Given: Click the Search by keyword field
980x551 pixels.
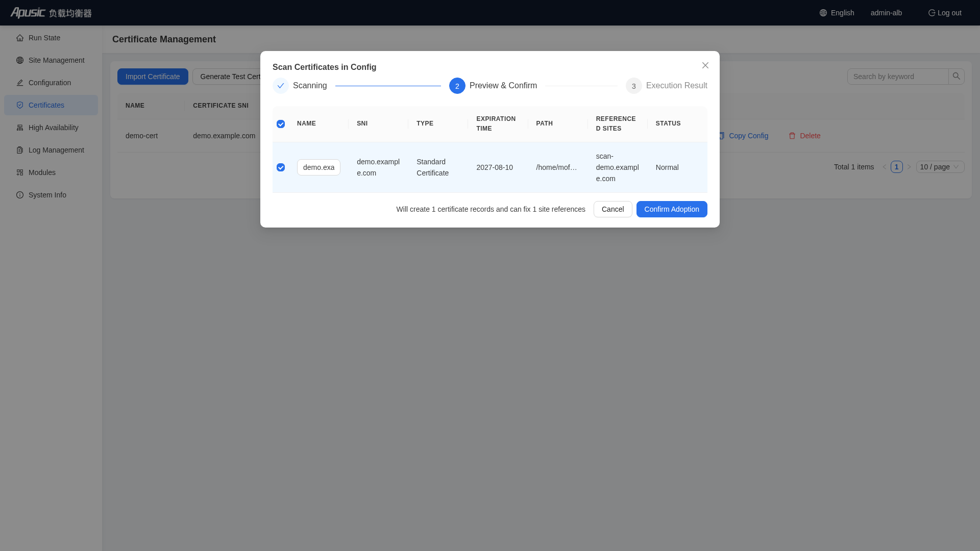Looking at the screenshot, I should tap(898, 77).
